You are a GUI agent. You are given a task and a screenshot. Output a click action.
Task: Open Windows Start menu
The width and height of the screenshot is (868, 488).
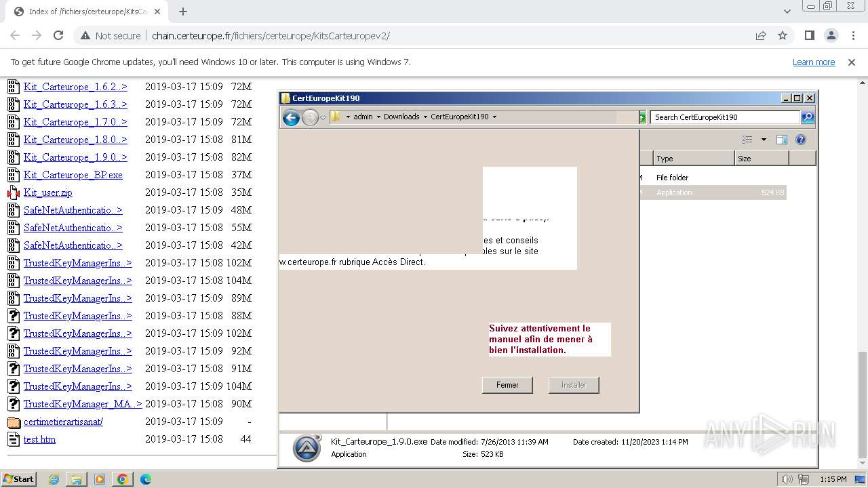tap(18, 479)
